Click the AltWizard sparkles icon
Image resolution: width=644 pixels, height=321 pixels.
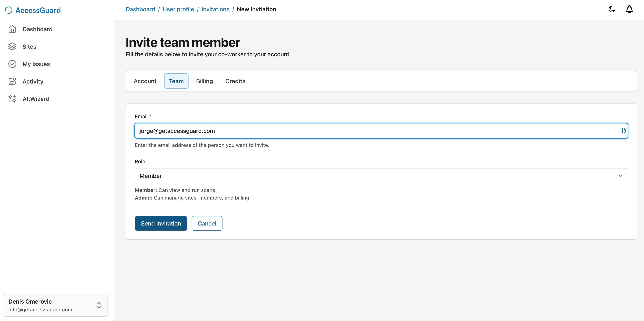coord(12,99)
